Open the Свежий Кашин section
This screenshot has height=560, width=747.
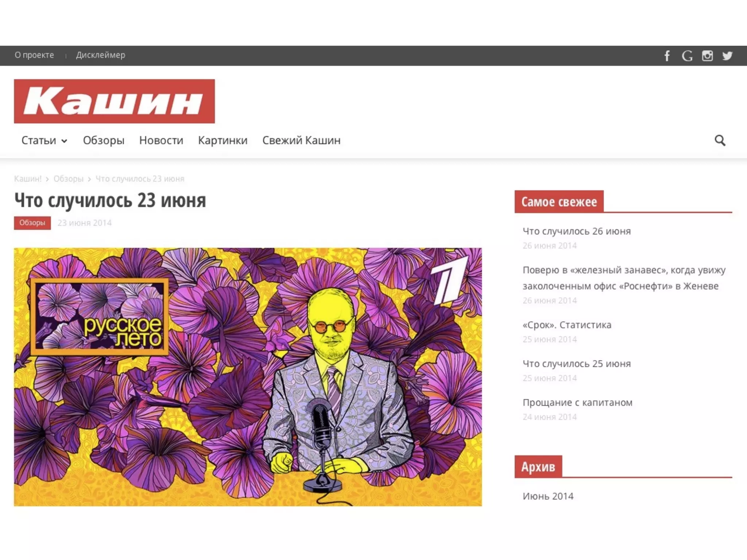pos(301,140)
